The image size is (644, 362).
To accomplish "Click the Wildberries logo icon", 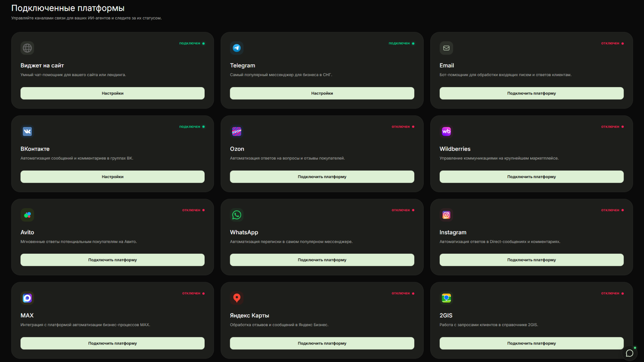I will pyautogui.click(x=446, y=131).
